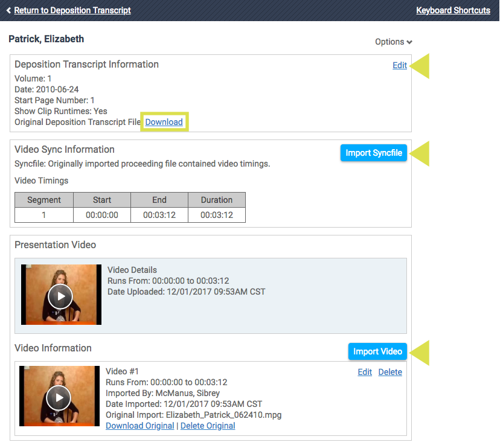Click the Import Video button
Screen dimensions: 503x448
click(377, 351)
